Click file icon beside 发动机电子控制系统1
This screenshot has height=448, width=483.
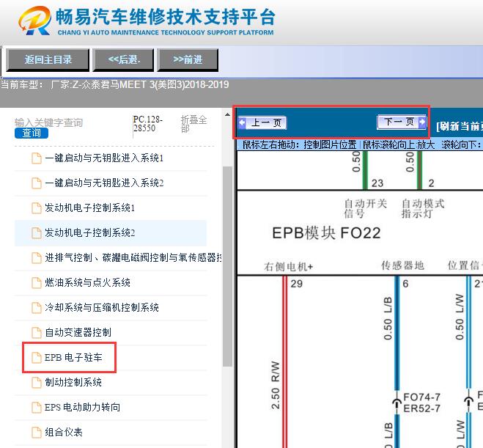(x=37, y=208)
